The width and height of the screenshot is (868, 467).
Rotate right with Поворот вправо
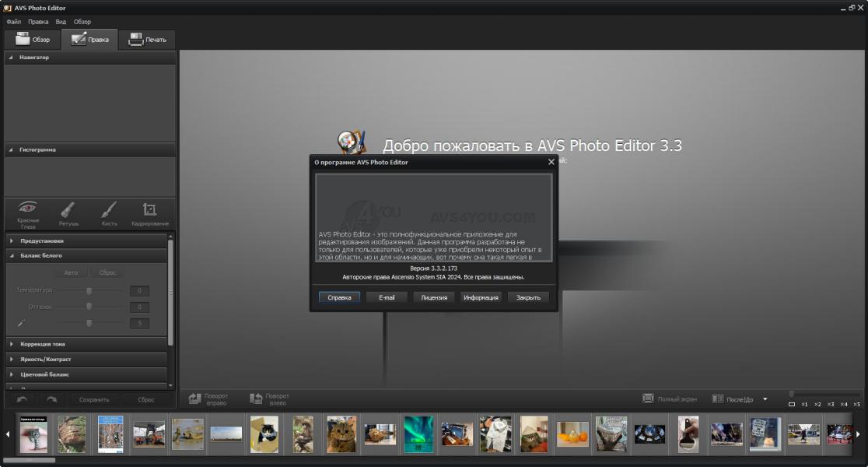[x=208, y=399]
